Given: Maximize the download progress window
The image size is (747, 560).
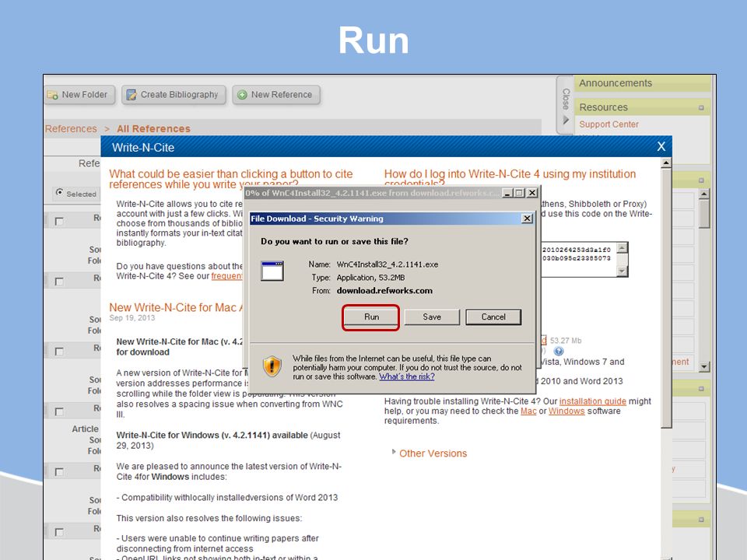Looking at the screenshot, I should click(x=519, y=193).
